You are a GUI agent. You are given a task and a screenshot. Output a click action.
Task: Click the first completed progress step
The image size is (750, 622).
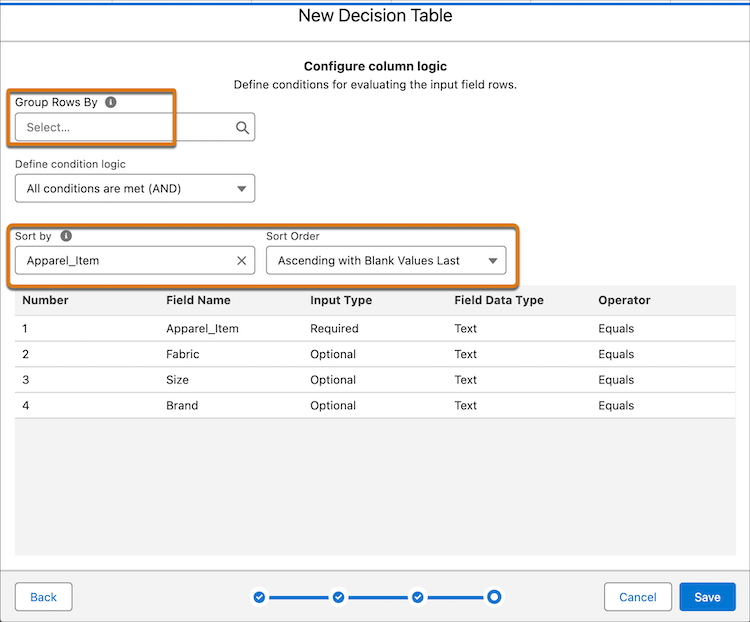259,597
